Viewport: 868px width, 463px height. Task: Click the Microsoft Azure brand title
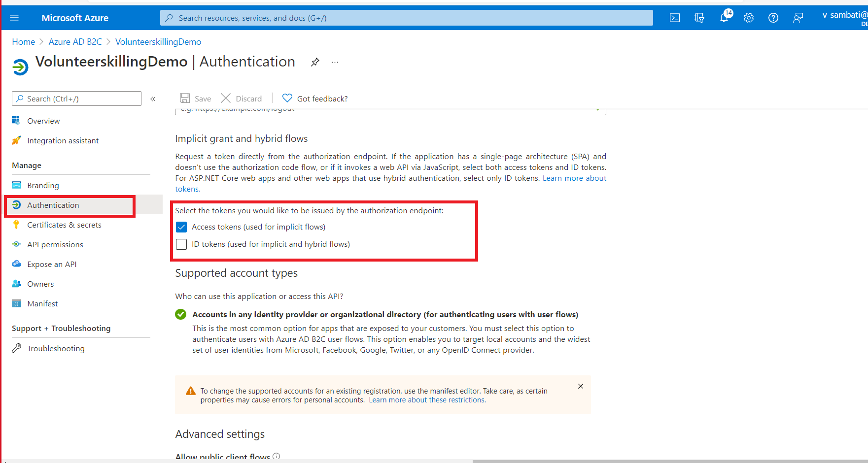coord(75,18)
